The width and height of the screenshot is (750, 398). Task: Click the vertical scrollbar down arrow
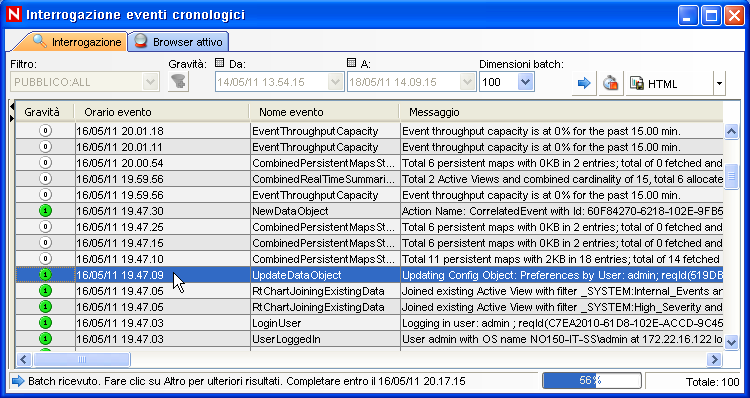pyautogui.click(x=731, y=342)
